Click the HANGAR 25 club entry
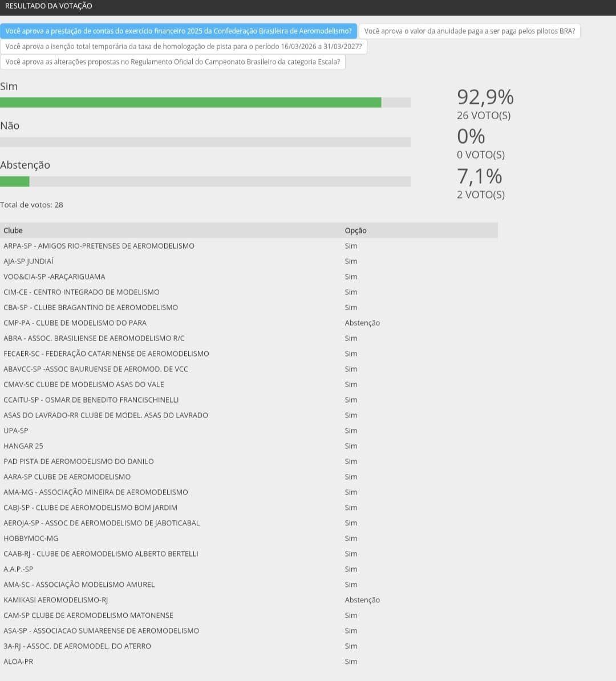This screenshot has width=616, height=681. [23, 446]
